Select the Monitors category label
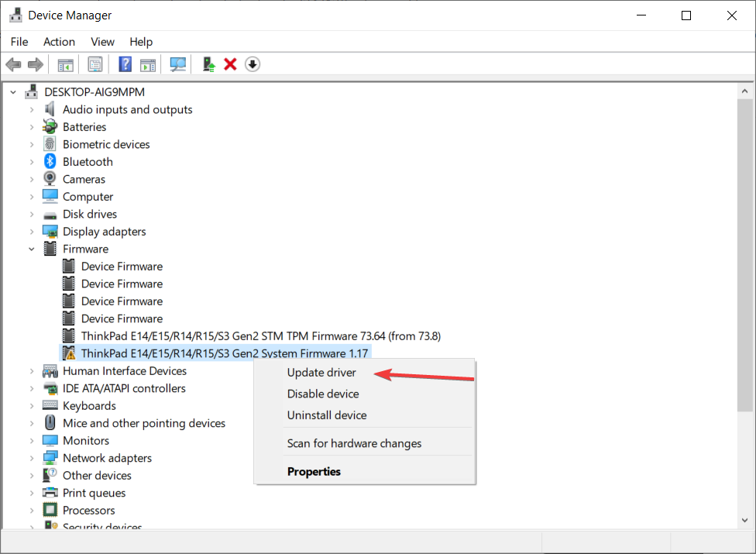This screenshot has width=756, height=554. [86, 440]
